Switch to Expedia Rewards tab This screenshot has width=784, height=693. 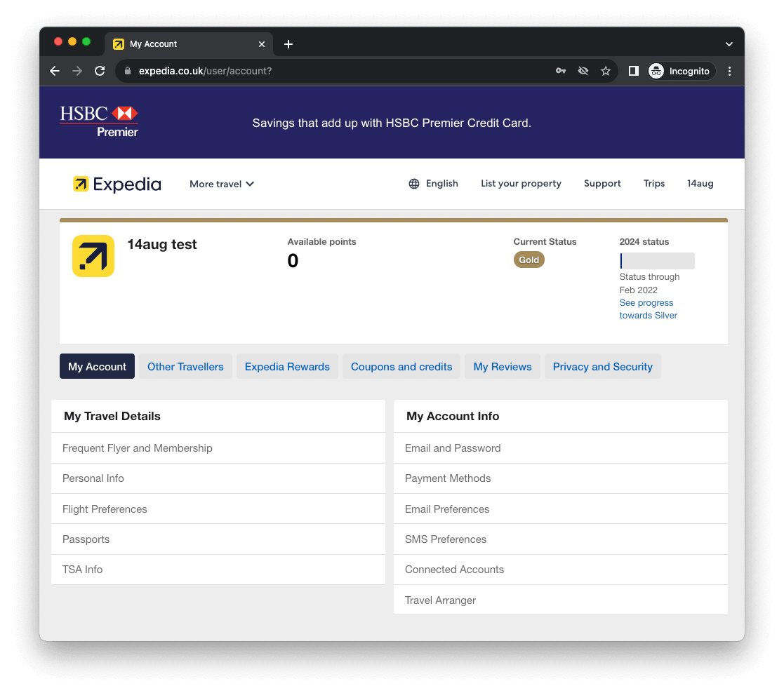[x=287, y=366]
